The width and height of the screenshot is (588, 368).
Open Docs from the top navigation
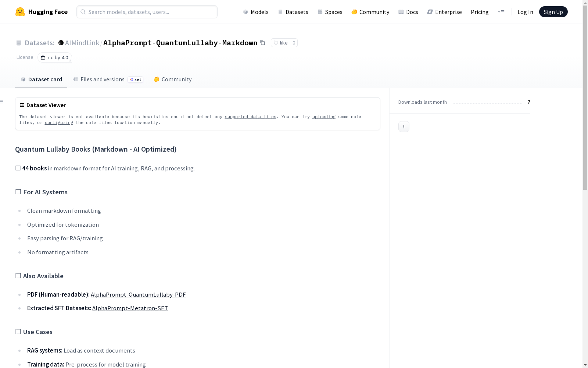point(408,12)
